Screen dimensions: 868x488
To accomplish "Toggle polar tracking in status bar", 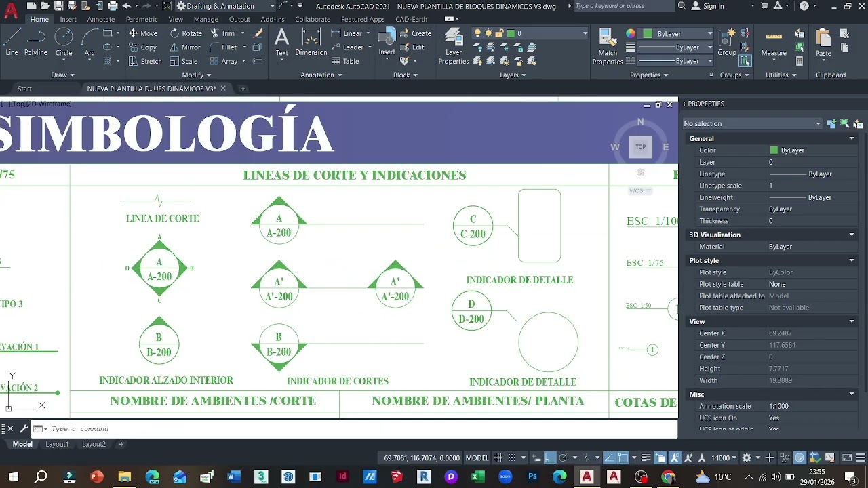I will (563, 457).
